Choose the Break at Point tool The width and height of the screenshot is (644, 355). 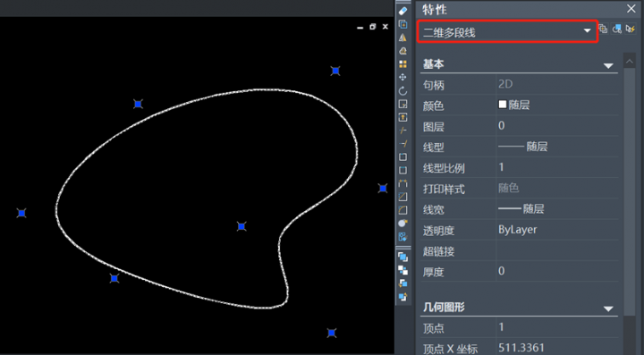tap(402, 156)
